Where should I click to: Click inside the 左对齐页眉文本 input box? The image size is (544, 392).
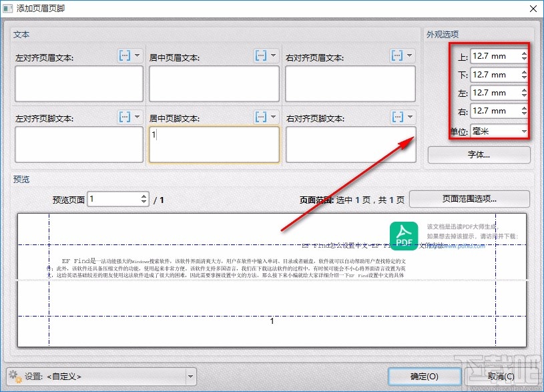(x=78, y=84)
